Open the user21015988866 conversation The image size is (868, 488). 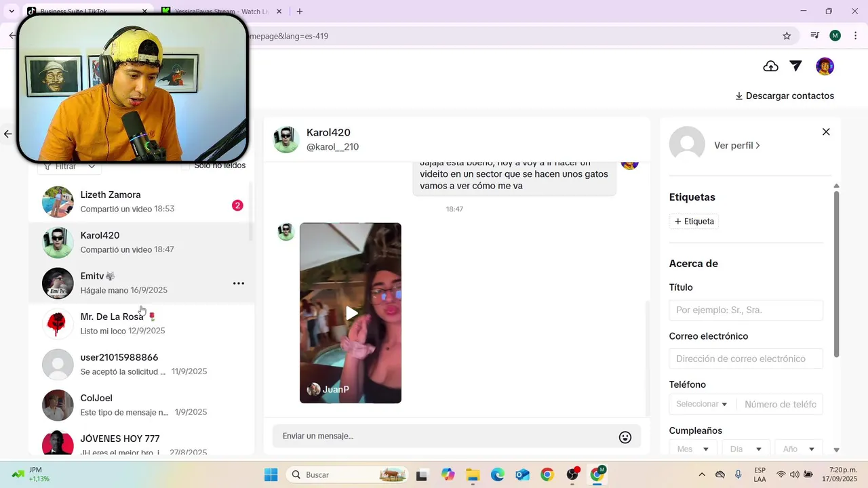(x=142, y=365)
